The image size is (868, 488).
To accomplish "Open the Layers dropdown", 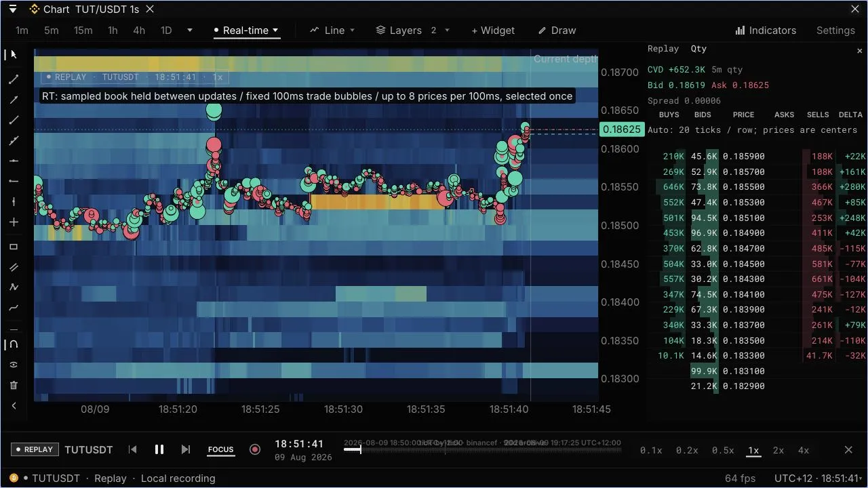I will [413, 30].
